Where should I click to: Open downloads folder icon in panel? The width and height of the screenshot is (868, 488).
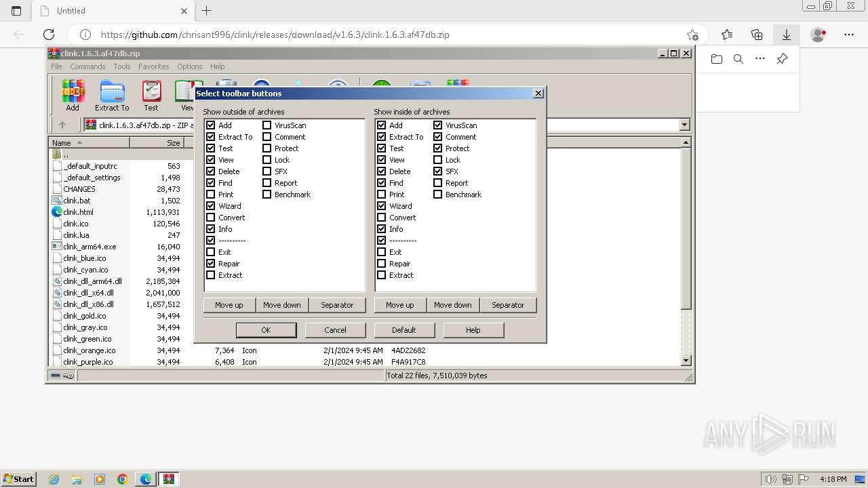click(717, 59)
